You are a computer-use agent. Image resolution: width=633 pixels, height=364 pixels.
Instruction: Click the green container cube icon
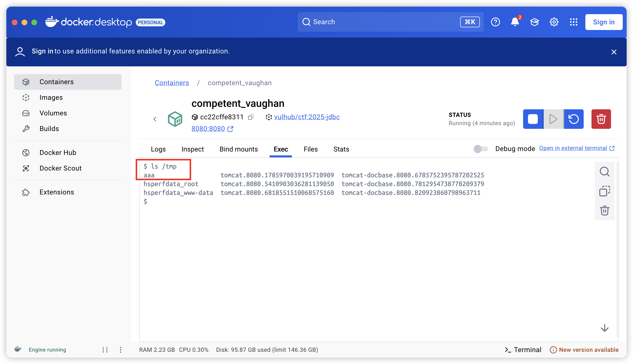175,119
